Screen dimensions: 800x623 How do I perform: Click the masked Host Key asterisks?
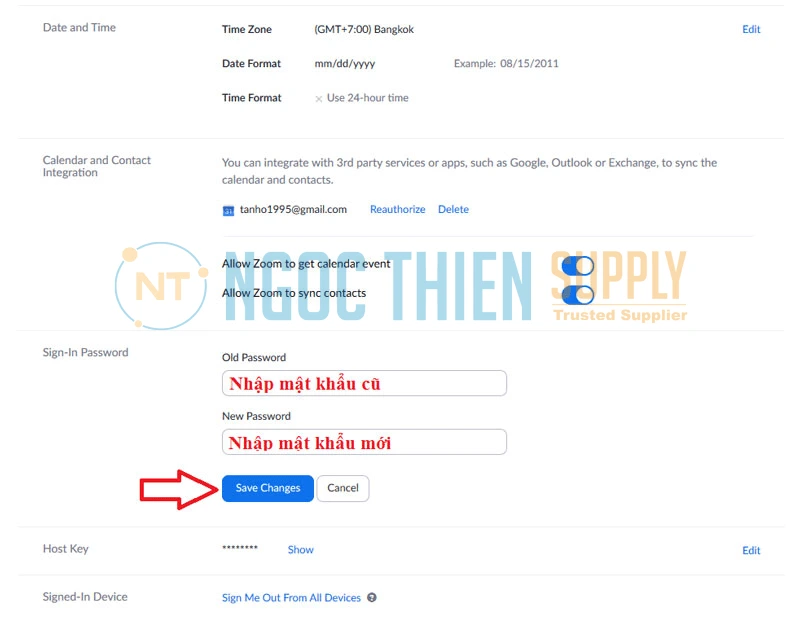coord(240,548)
